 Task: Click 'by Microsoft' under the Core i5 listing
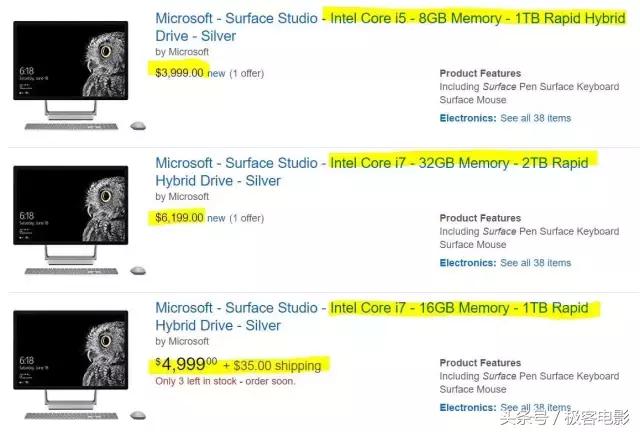(x=182, y=52)
